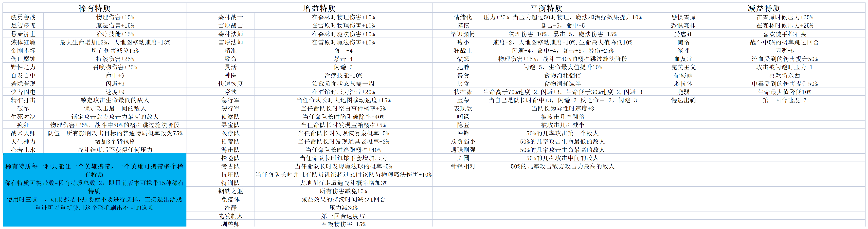Click the cell 被攻击几率减半
Viewport: 868px width, 229px height.
563,125
